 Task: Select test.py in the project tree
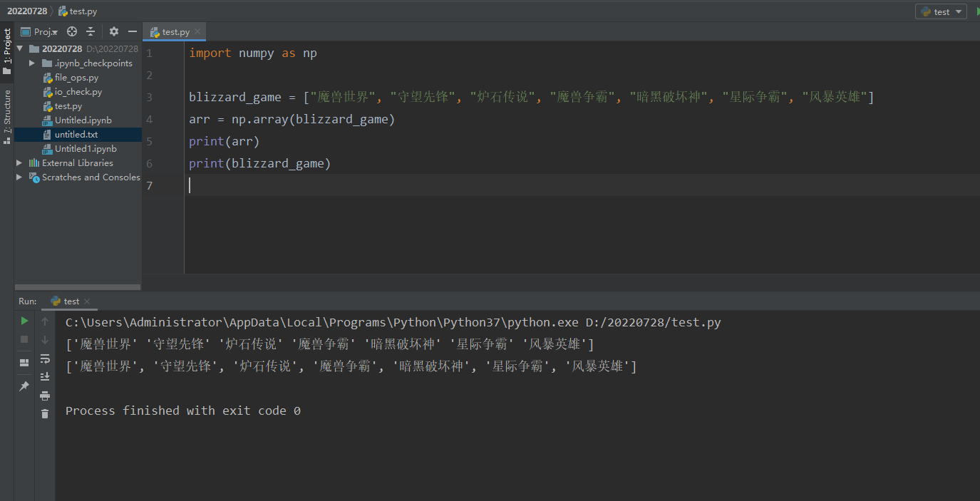tap(68, 106)
